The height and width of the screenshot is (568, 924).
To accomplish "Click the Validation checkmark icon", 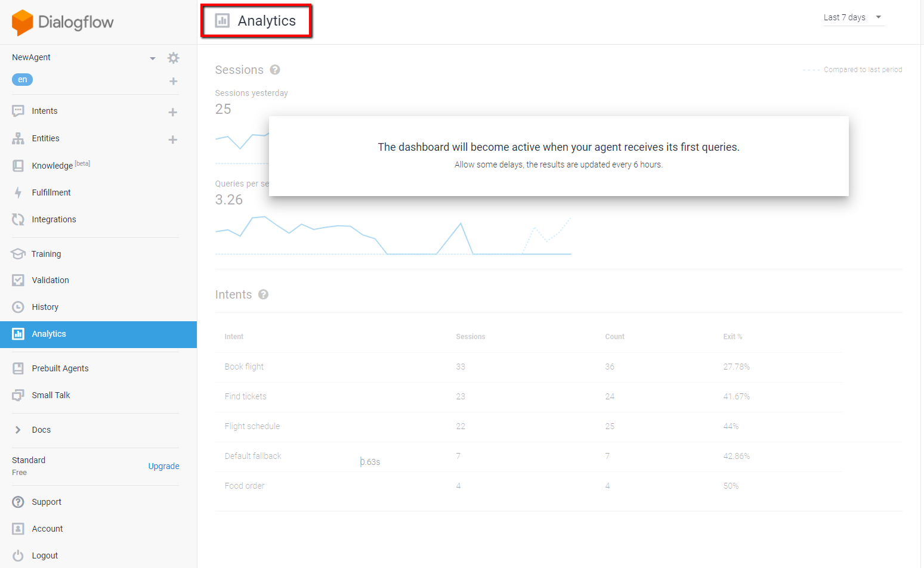I will (x=18, y=280).
